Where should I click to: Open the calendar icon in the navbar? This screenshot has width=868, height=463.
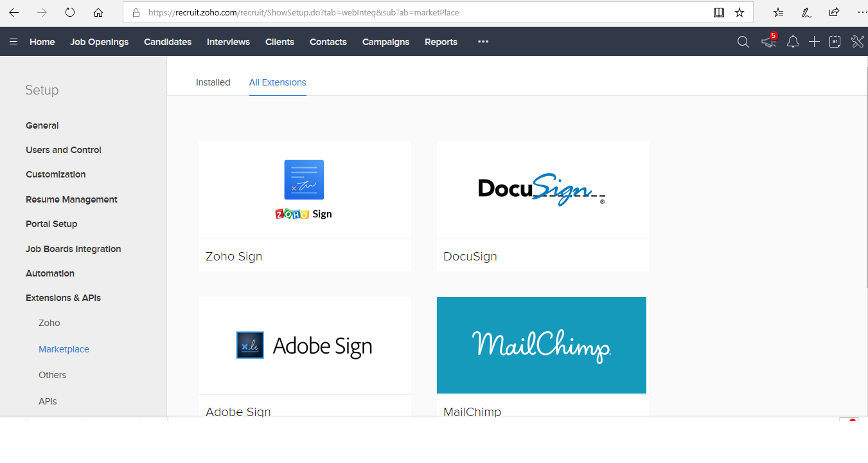point(835,42)
